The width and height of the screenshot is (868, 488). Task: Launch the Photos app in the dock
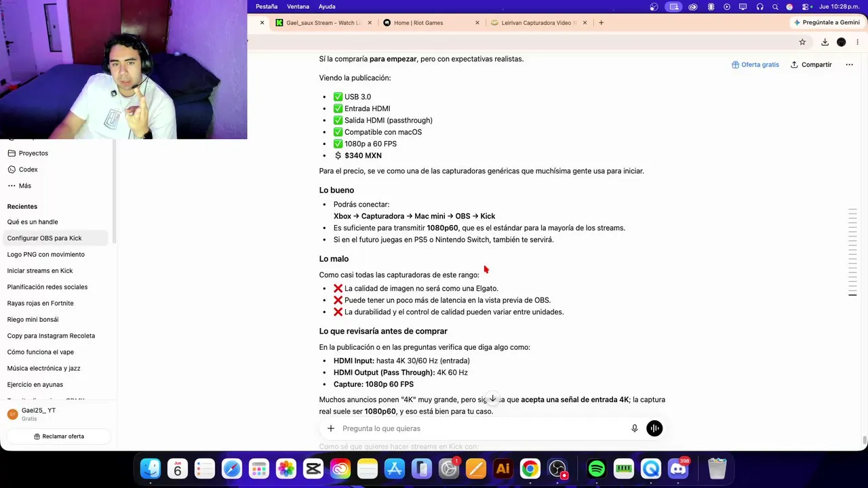(286, 468)
